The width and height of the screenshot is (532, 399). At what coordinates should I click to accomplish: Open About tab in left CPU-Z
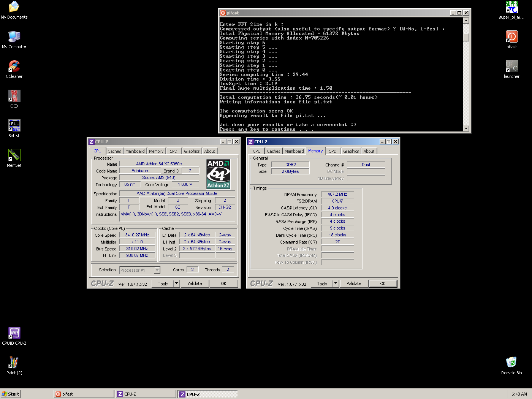(210, 151)
